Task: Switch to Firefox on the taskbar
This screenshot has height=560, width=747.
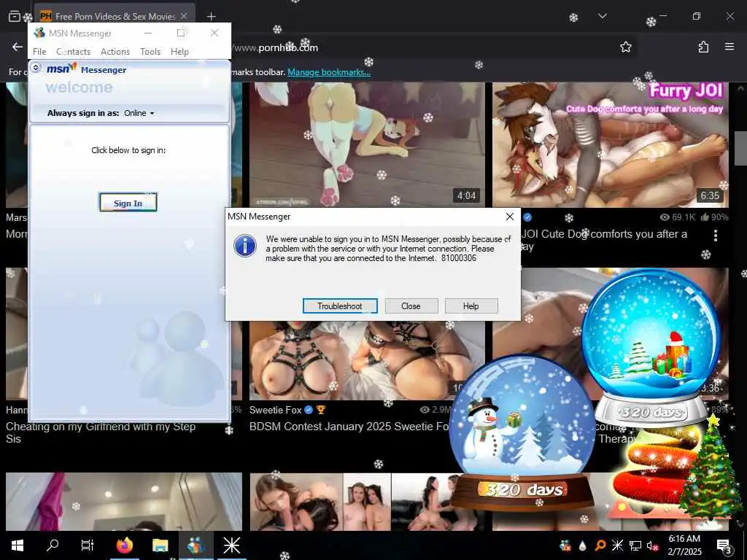Action: [124, 545]
